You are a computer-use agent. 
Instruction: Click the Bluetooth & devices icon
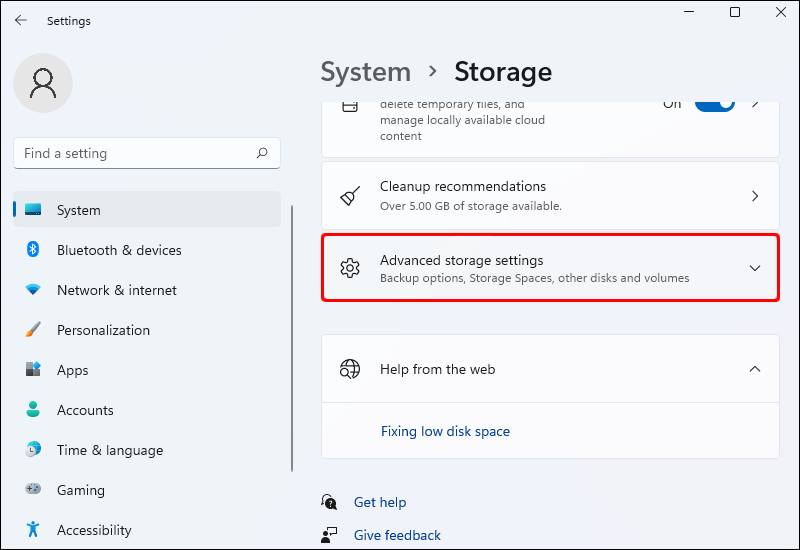(x=33, y=250)
